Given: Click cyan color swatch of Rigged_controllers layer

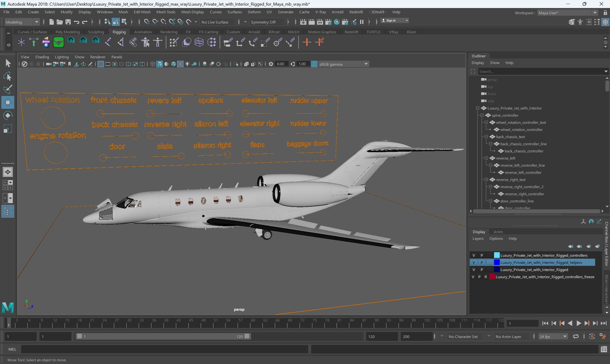Looking at the screenshot, I should point(497,255).
